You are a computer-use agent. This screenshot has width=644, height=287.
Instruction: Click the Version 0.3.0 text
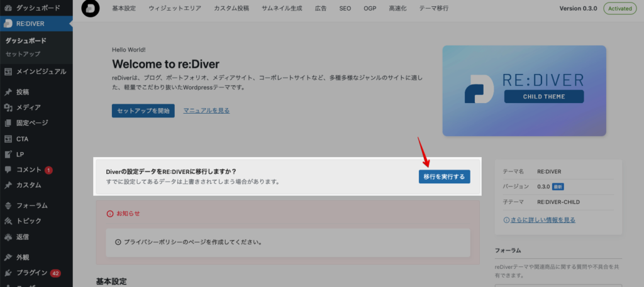(578, 9)
